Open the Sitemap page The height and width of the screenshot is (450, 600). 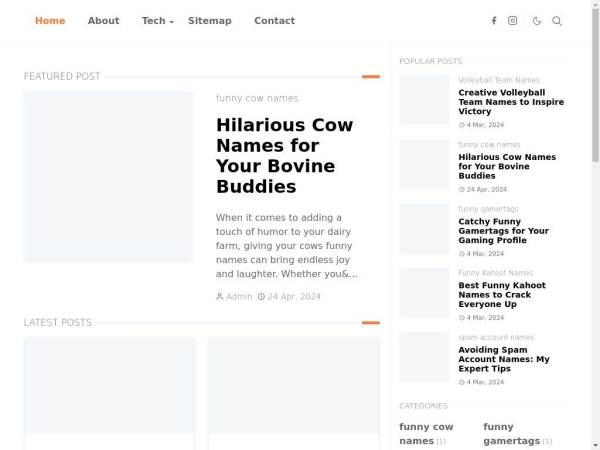209,21
